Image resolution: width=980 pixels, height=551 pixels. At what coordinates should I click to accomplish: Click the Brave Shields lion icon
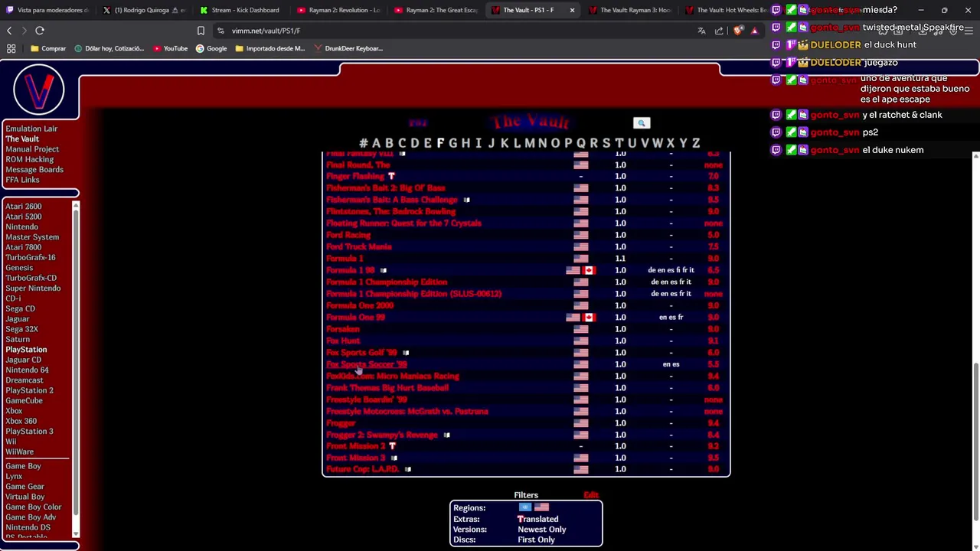[x=737, y=31]
